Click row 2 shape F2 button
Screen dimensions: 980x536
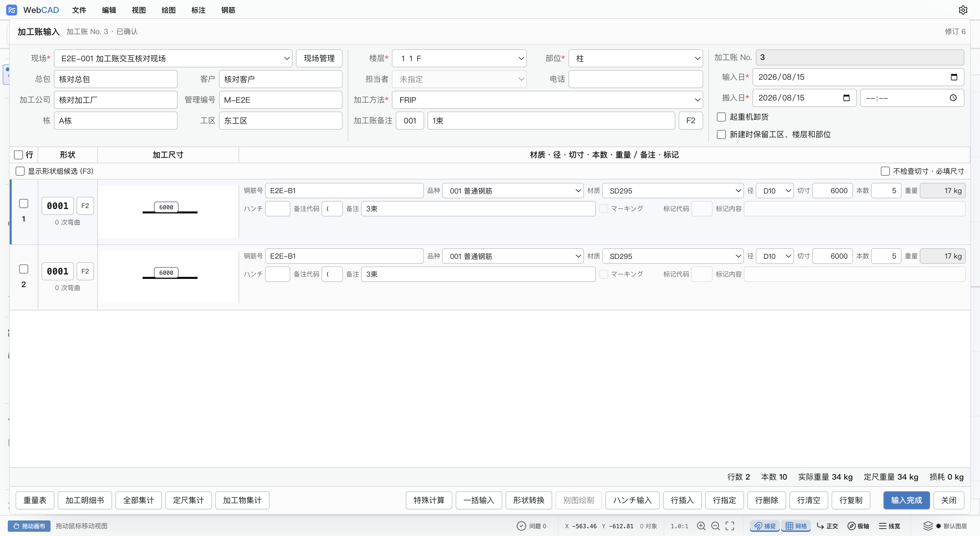85,271
